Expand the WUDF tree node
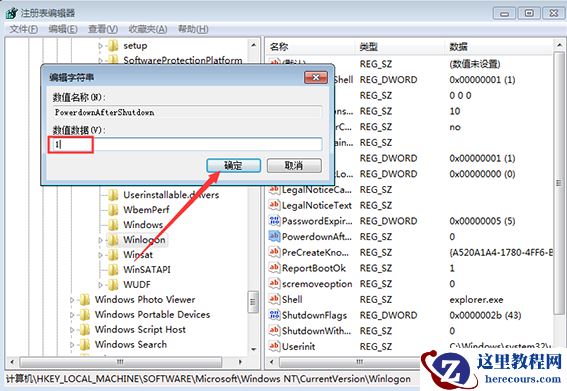The height and width of the screenshot is (391, 567). 101,285
